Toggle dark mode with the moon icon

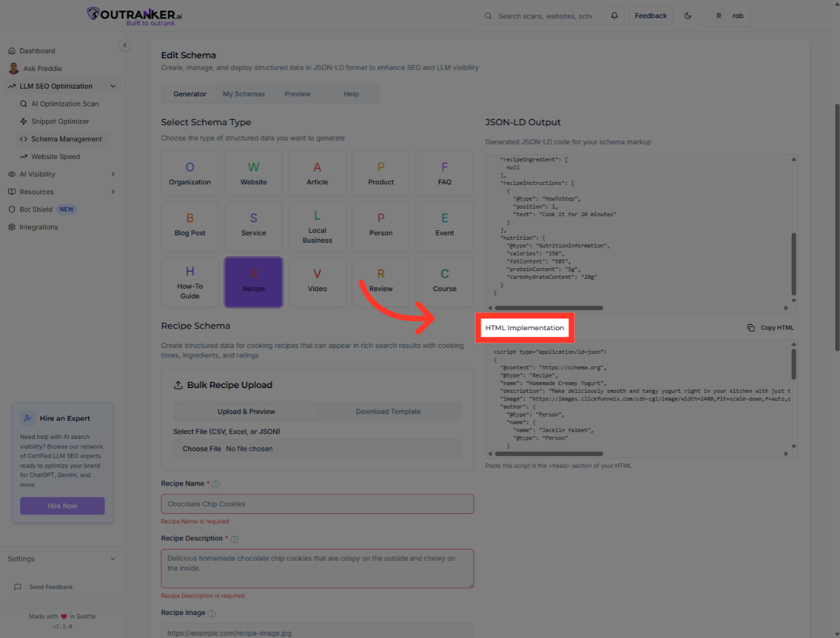[x=688, y=15]
